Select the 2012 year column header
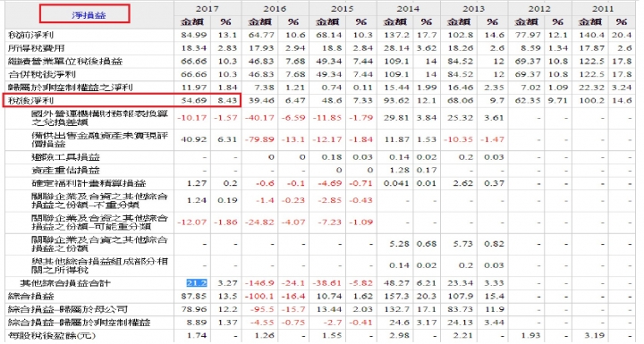 coord(539,9)
